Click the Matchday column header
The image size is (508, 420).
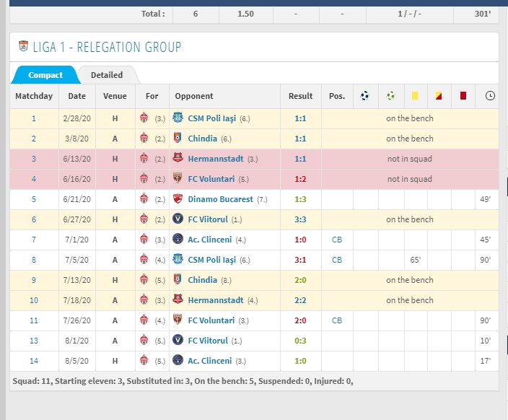click(x=34, y=96)
